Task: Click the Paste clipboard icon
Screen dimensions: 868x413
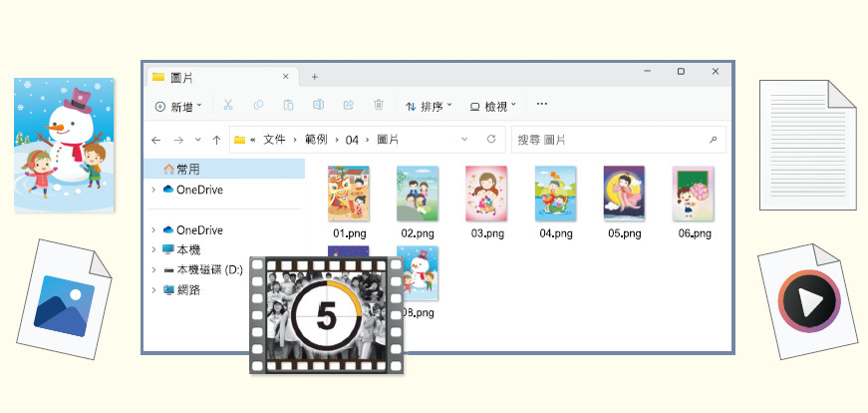Action: pos(288,105)
